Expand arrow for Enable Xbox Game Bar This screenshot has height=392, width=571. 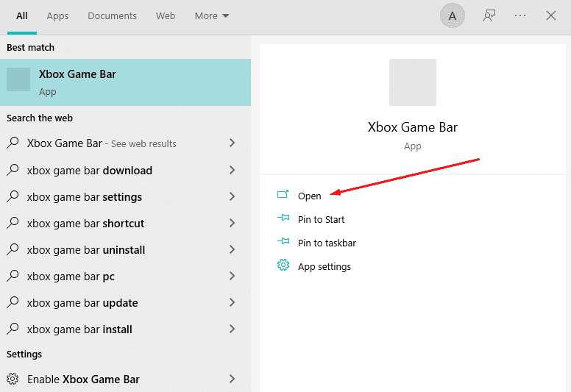(232, 379)
